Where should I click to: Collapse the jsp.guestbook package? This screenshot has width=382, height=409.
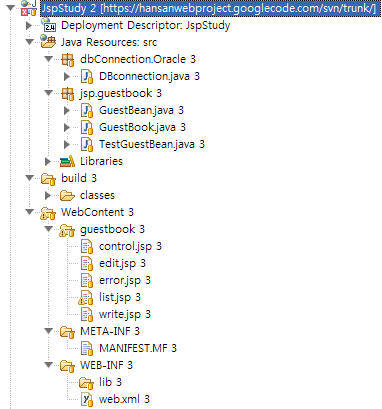click(49, 93)
